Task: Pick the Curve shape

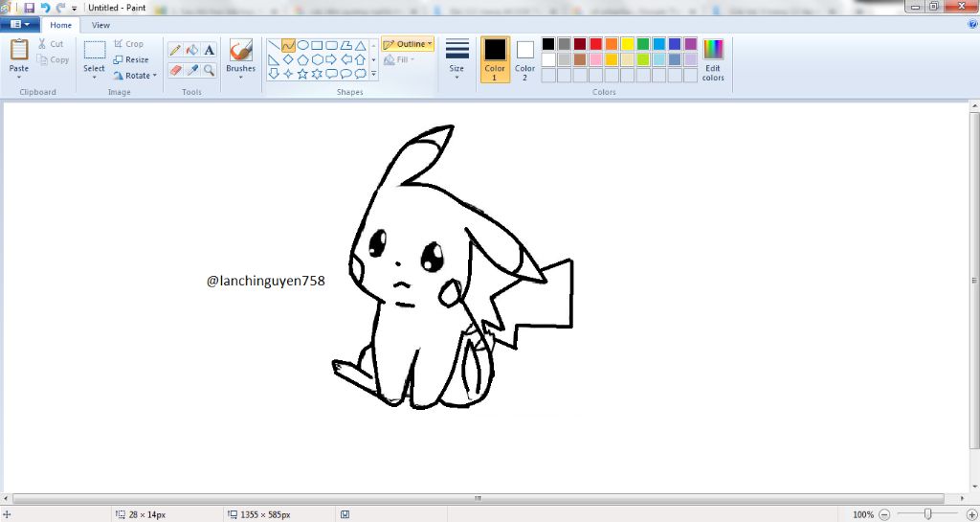Action: click(288, 46)
